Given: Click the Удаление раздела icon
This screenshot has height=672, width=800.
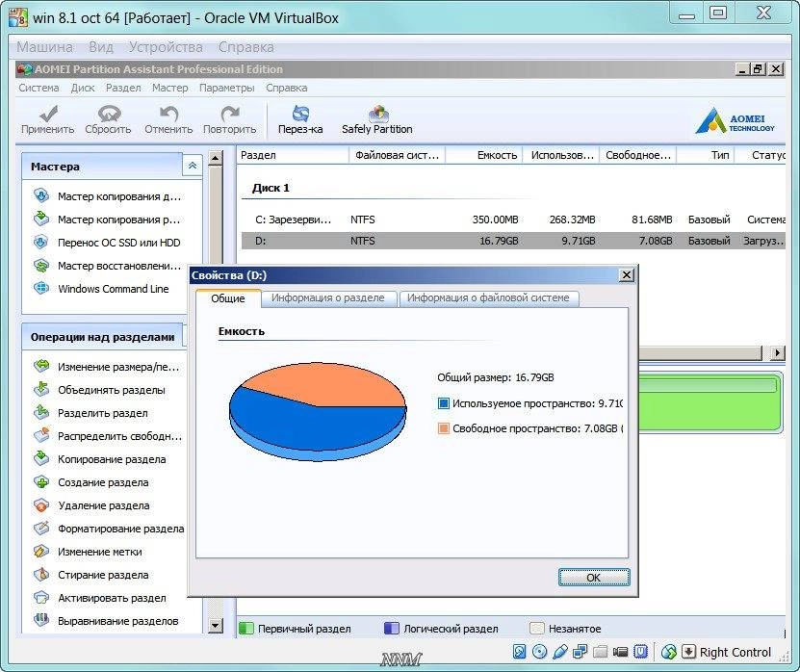Looking at the screenshot, I should pos(41,504).
